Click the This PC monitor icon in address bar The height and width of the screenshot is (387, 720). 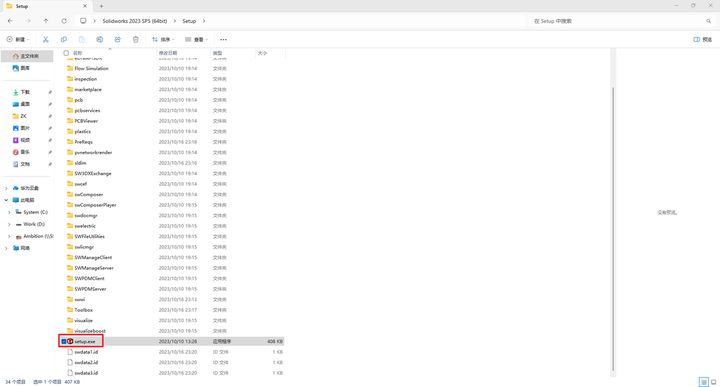[x=83, y=21]
